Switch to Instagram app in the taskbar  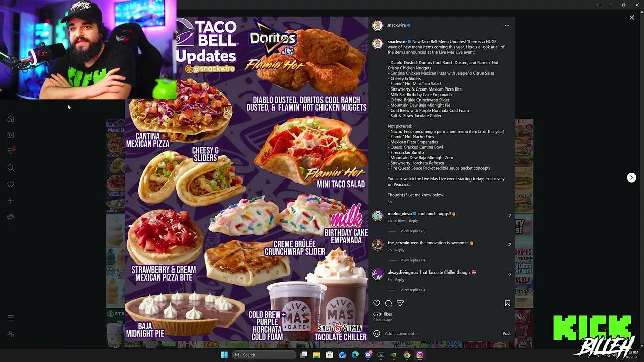click(420, 355)
